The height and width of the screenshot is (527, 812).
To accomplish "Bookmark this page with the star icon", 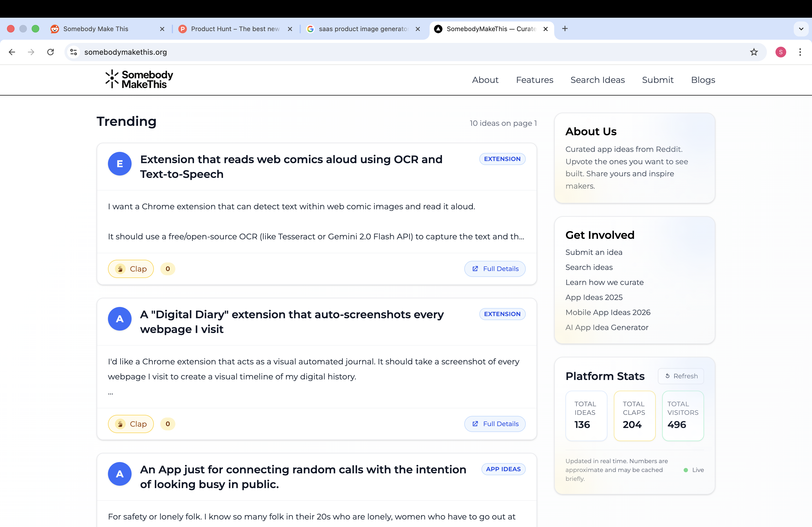I will (x=754, y=52).
